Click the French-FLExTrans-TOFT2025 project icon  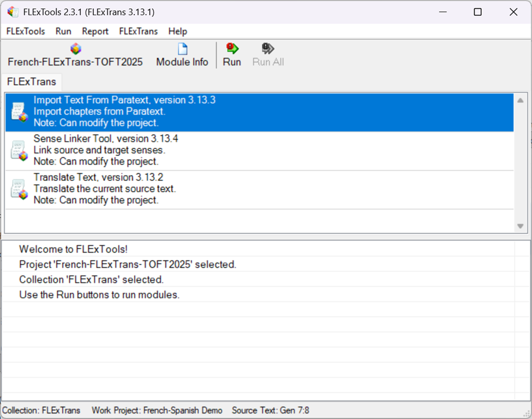pos(75,49)
